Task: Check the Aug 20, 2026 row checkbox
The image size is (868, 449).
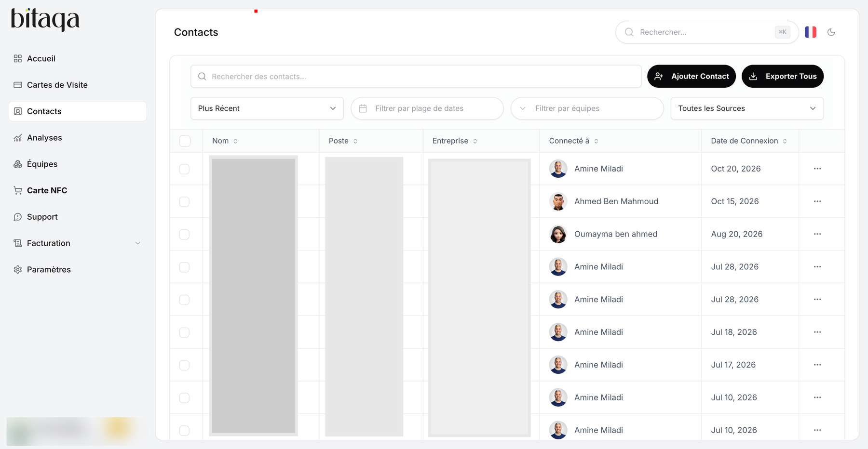Action: click(x=184, y=235)
